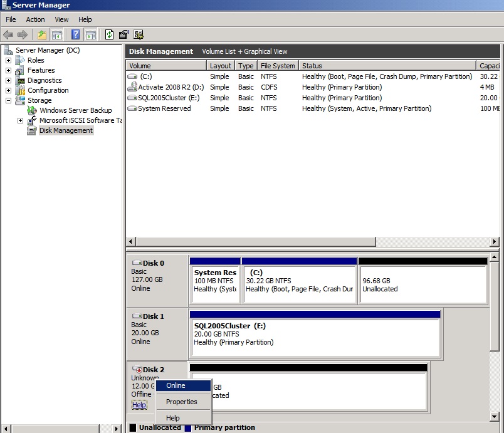Click the Server Manager title bar icon

[x=6, y=5]
